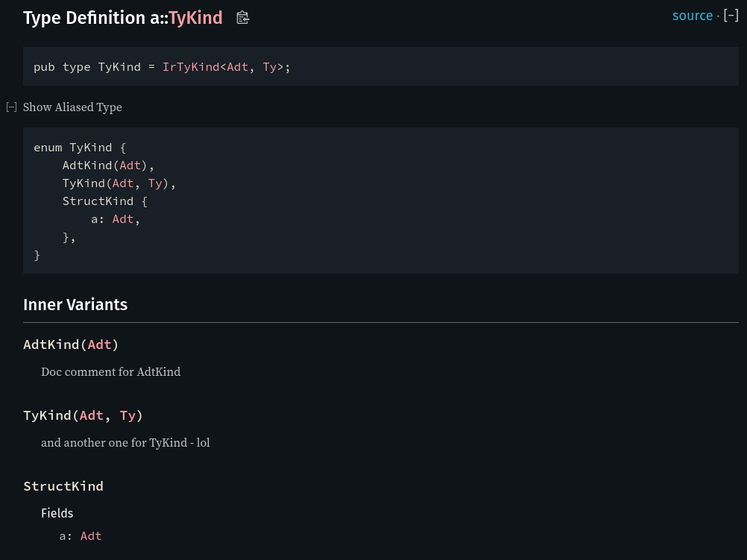Collapse the Show Aliased Type section
The height and width of the screenshot is (560, 747).
pos(11,107)
